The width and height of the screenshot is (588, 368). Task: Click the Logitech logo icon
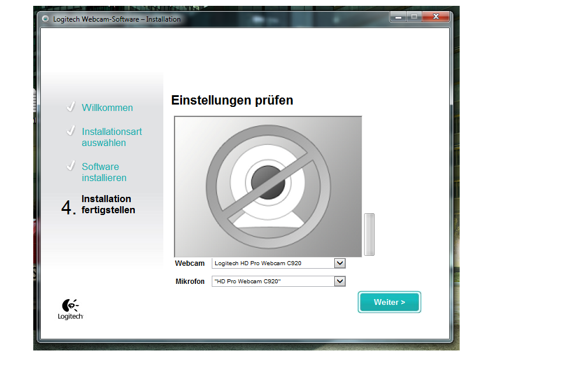70,309
